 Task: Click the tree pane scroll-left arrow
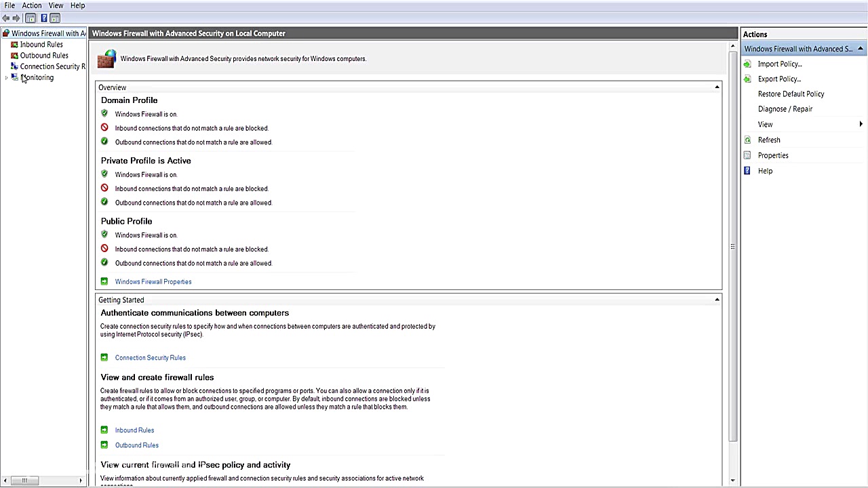tap(5, 481)
